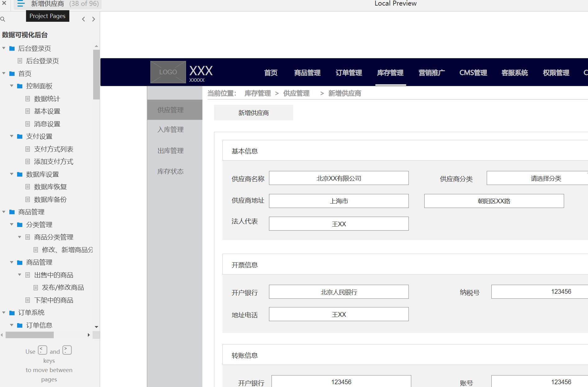Focus the 纳税号 input field
This screenshot has width=588, height=387.
pyautogui.click(x=540, y=292)
